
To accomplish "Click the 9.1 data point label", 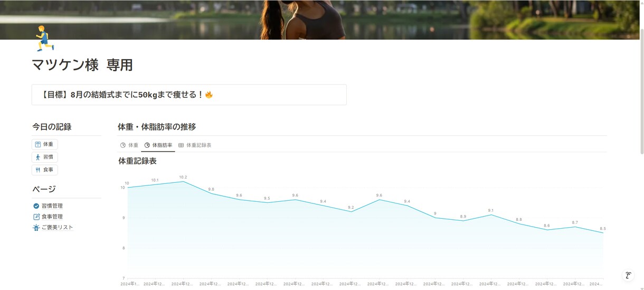I will coord(491,210).
